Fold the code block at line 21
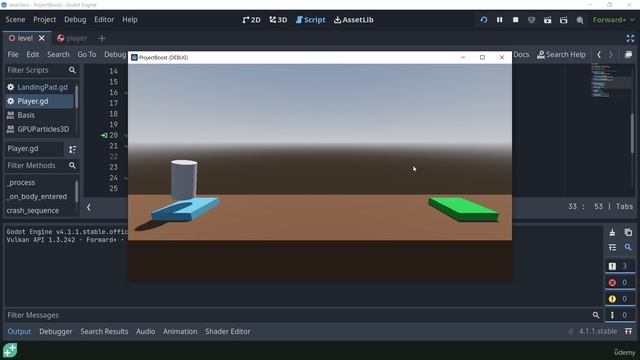This screenshot has width=640, height=360. [x=126, y=147]
